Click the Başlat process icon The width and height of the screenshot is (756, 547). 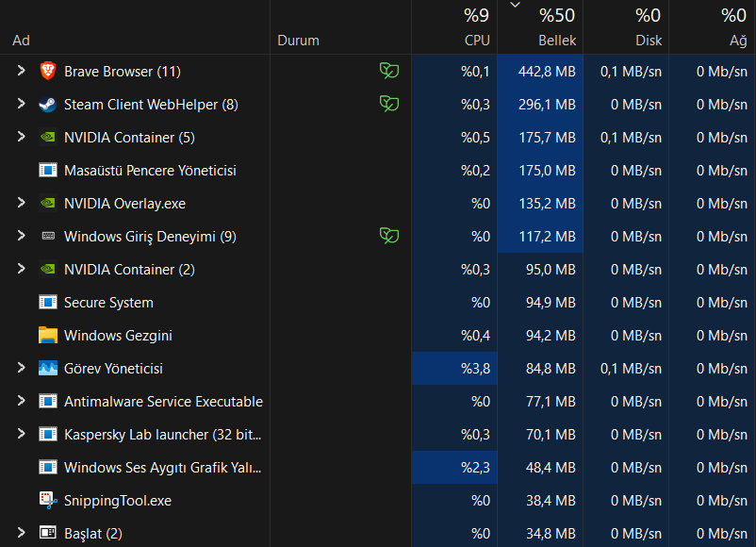48,533
